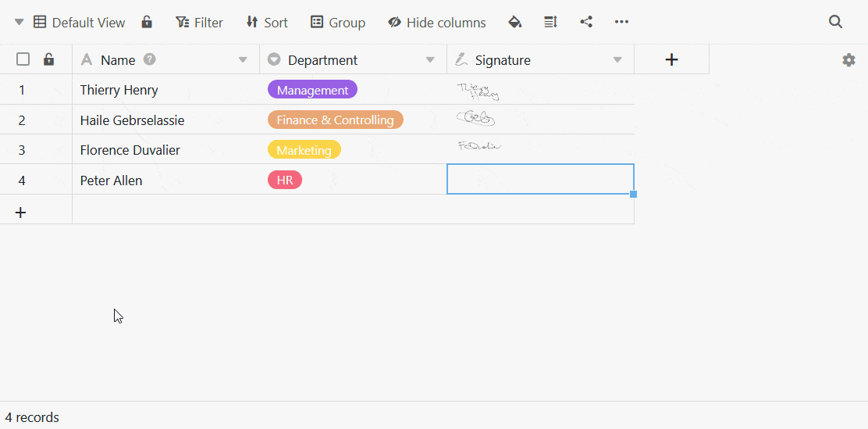Toggle the view lock icon in toolbar
Image resolution: width=868 pixels, height=429 pixels.
(x=147, y=22)
